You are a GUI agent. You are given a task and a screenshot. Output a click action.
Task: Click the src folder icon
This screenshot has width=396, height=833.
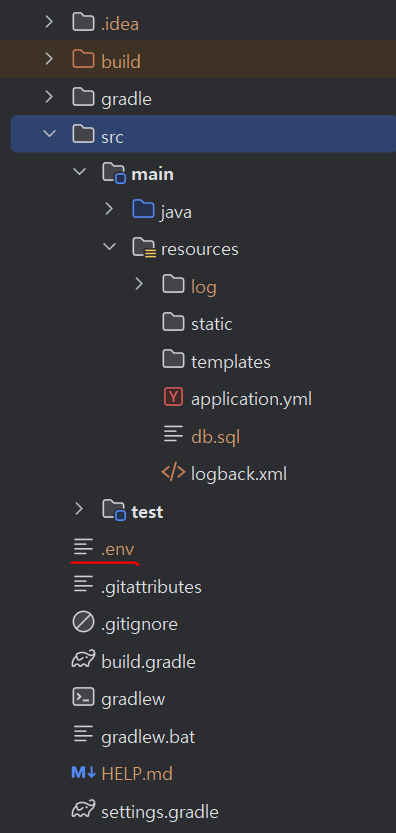pos(83,134)
